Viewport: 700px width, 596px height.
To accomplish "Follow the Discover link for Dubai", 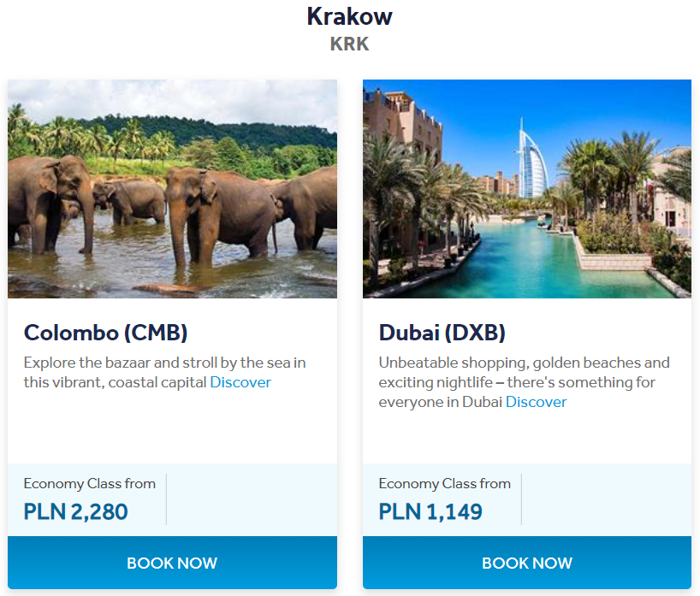I will [537, 402].
